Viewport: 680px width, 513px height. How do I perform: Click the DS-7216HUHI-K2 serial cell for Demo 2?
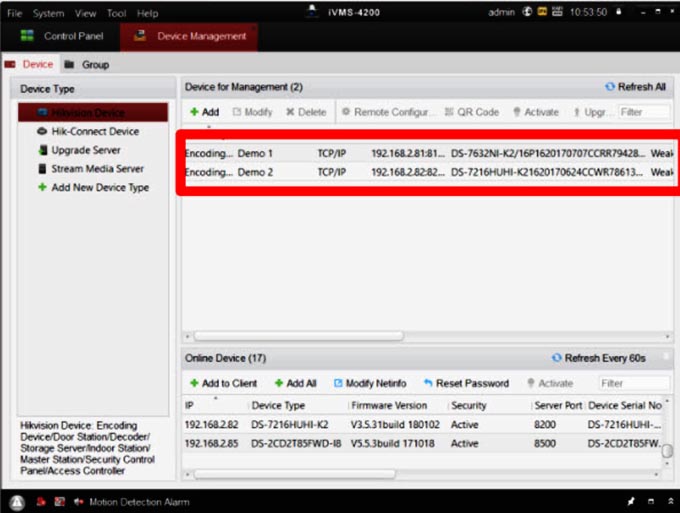[x=547, y=172]
